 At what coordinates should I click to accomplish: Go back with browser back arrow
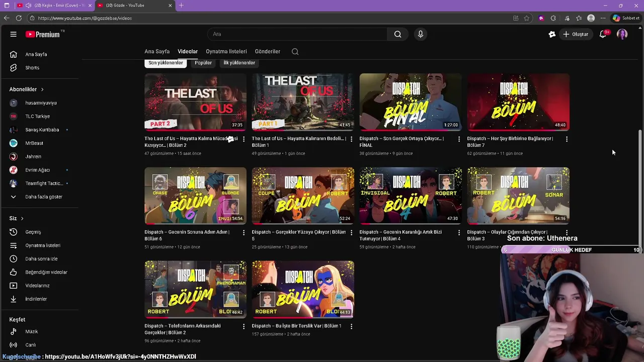tap(7, 18)
